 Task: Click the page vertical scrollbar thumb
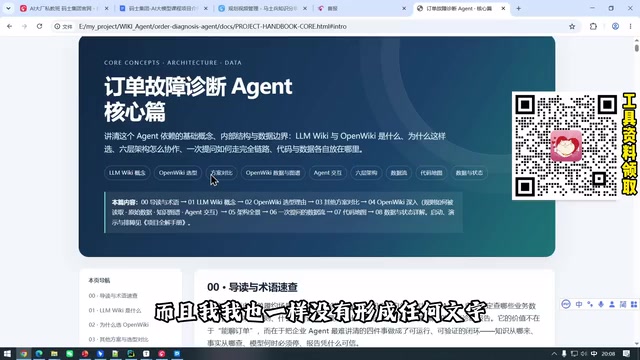[x=636, y=47]
